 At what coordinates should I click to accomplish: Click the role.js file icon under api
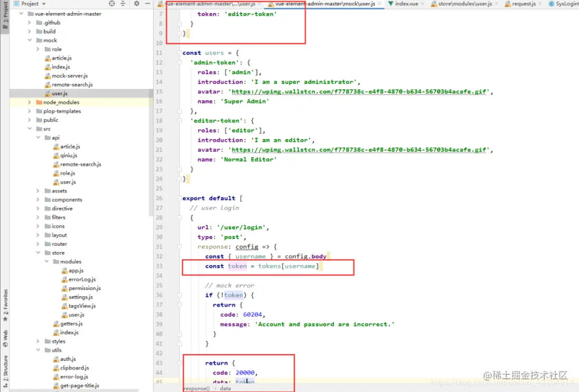(56, 173)
